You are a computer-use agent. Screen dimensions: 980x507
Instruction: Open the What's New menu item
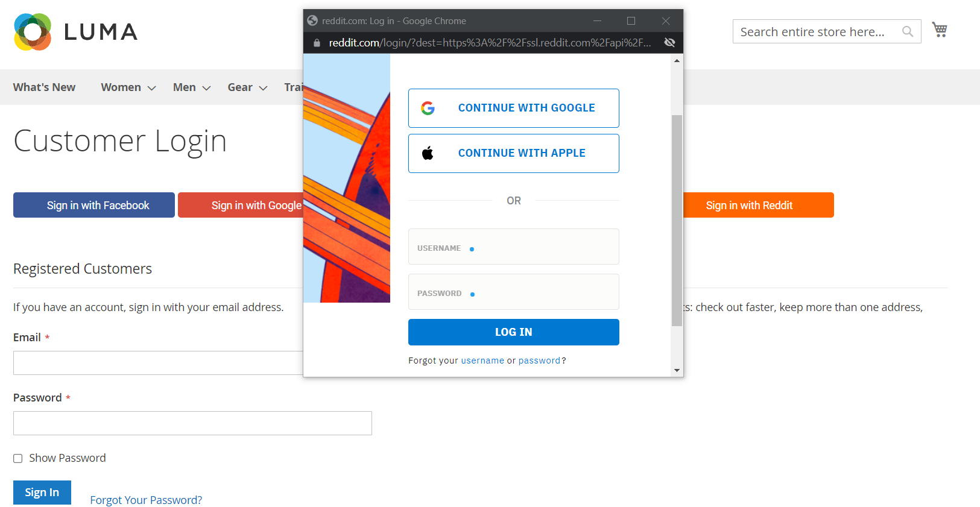44,87
